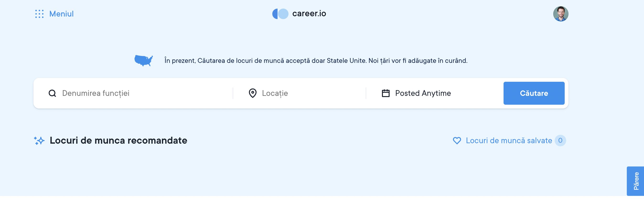Click the Locuri de munca recomandate heading
Screen dimensions: 644x207
click(118, 141)
